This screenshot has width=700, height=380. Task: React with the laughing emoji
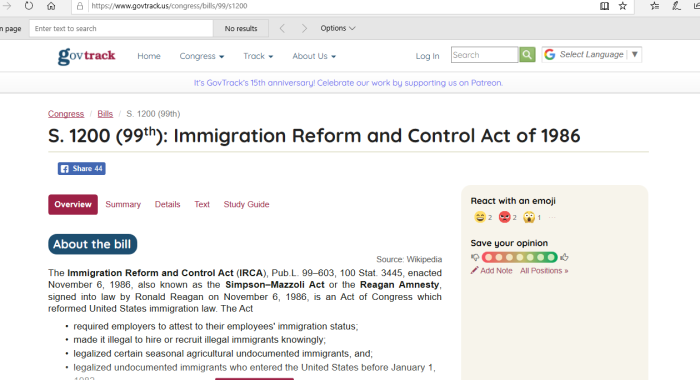coord(480,217)
